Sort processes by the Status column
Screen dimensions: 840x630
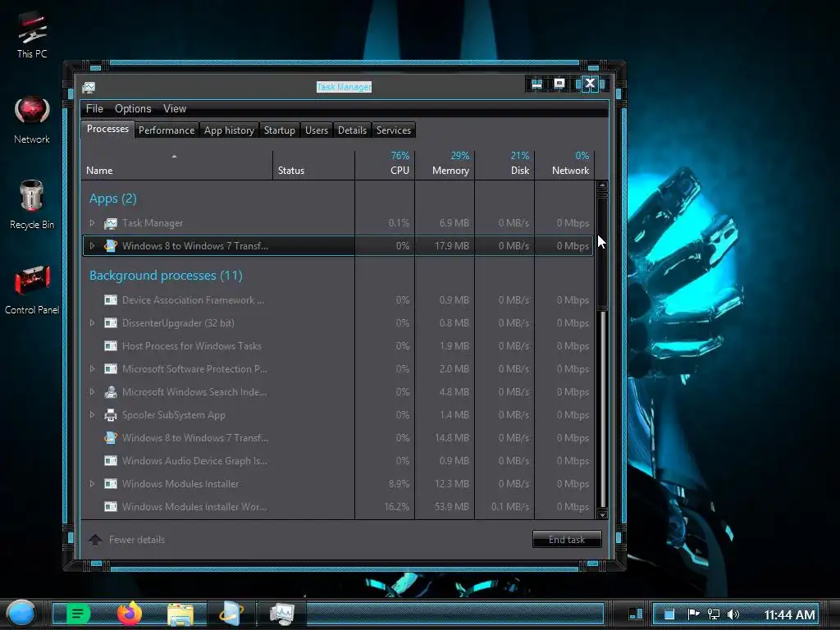[x=314, y=165]
